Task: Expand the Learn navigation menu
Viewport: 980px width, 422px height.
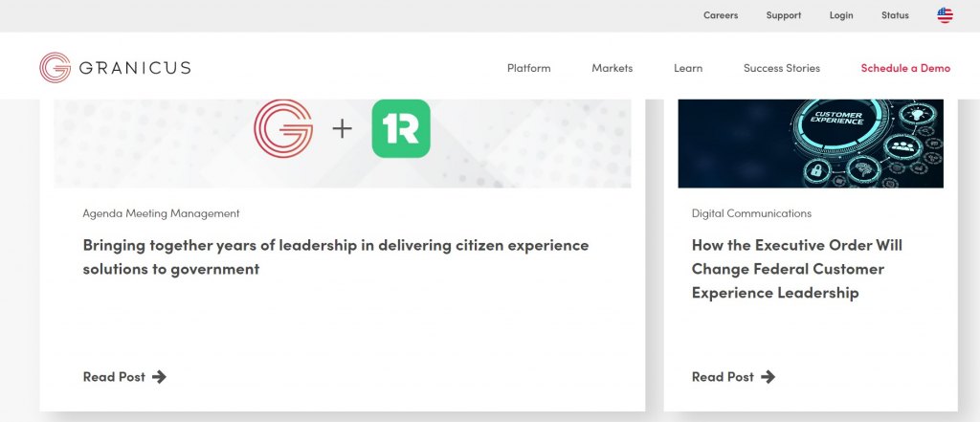Action: point(687,68)
